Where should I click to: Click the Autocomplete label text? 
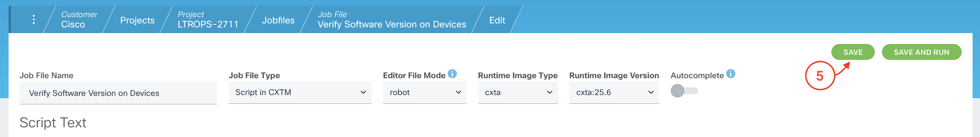click(x=697, y=76)
